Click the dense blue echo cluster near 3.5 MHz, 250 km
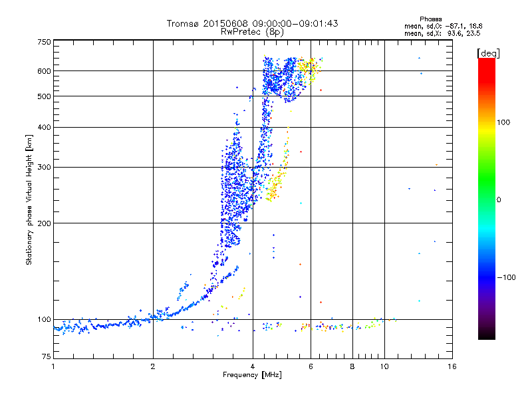The image size is (532, 399). [234, 190]
